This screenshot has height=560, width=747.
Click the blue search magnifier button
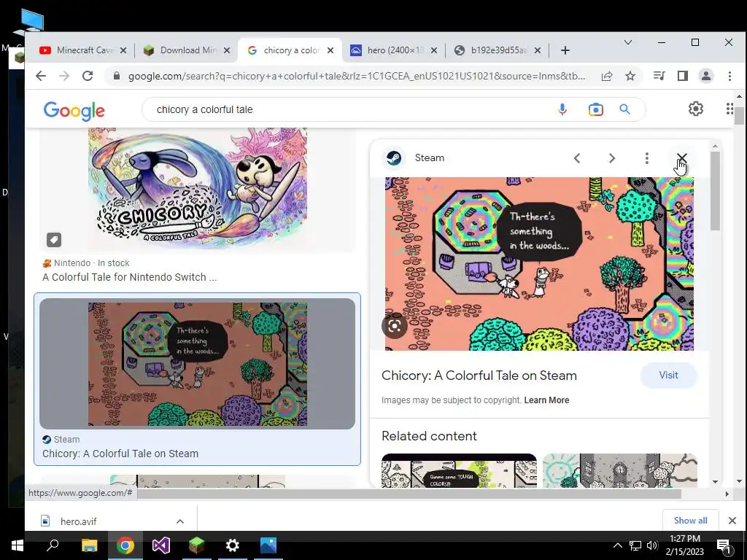point(624,109)
